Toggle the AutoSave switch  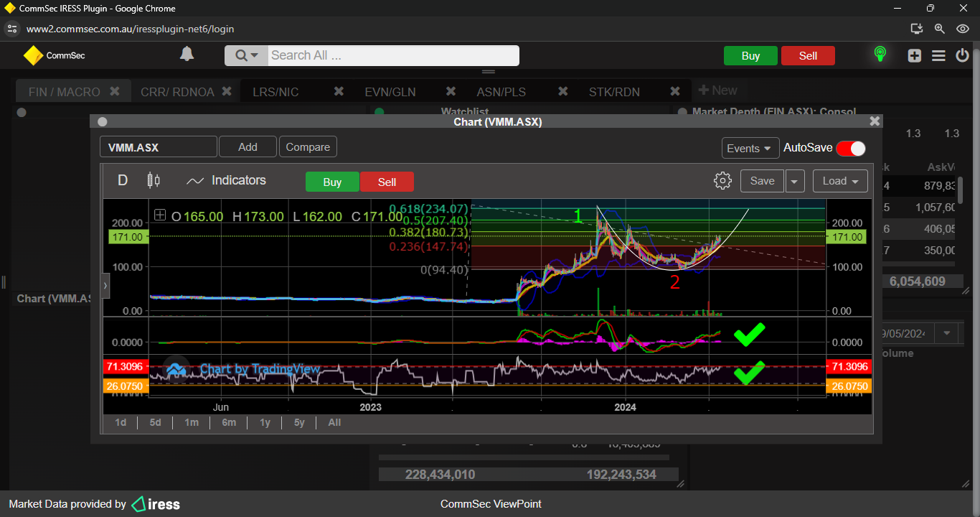click(851, 148)
